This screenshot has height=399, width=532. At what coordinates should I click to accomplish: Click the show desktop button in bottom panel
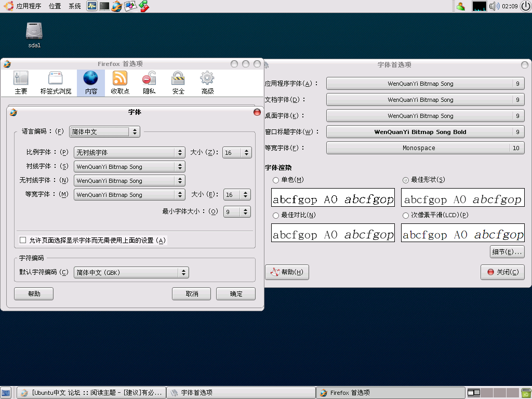[x=6, y=393]
